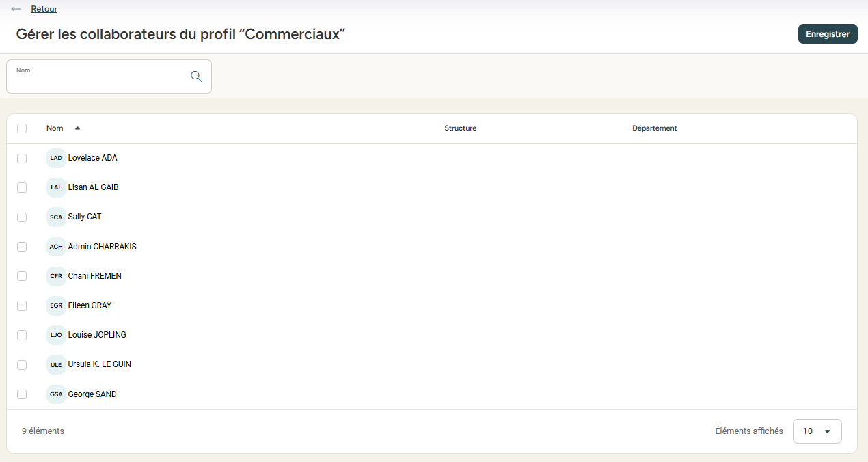Click the name Lovelace ADA
The image size is (868, 462).
pos(93,158)
